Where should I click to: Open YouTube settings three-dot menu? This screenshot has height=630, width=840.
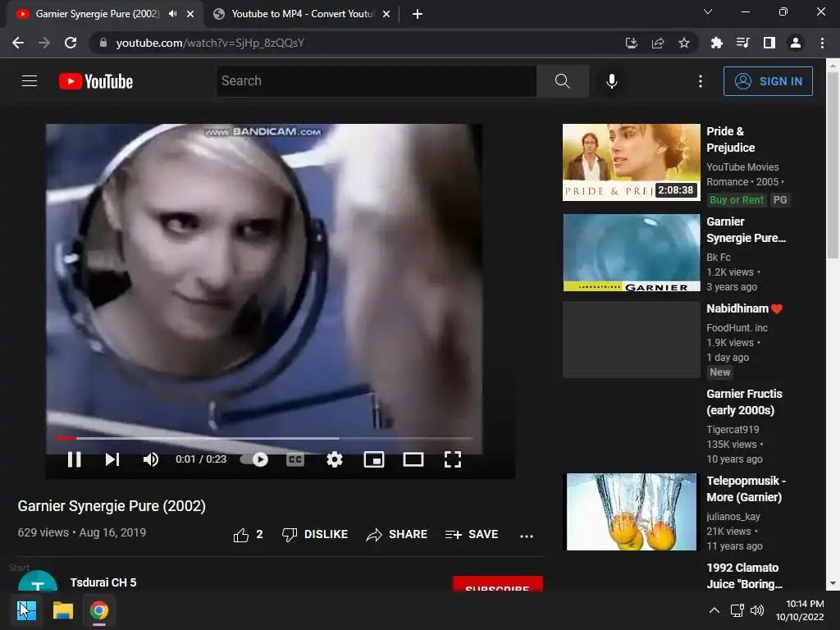coord(701,81)
